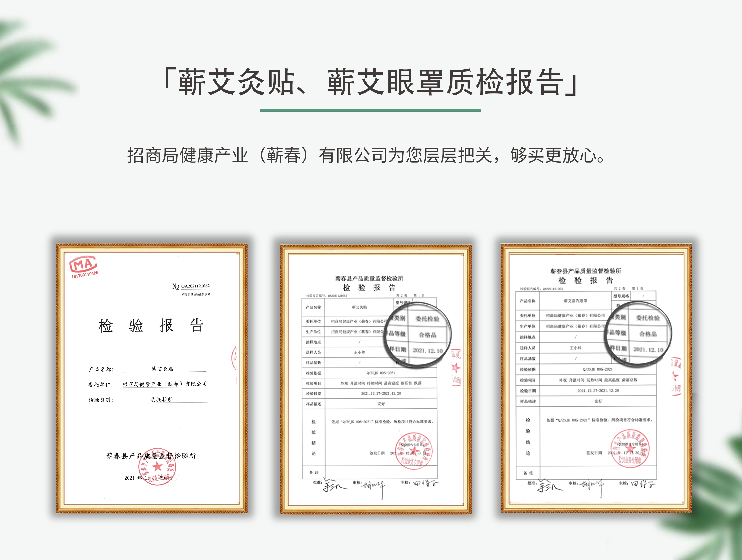
Task: Click standard Q/ZSJK 005-2021 on right report
Action: (x=597, y=369)
